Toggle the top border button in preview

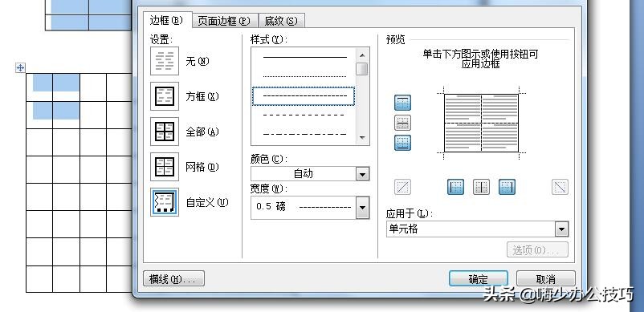pos(402,103)
